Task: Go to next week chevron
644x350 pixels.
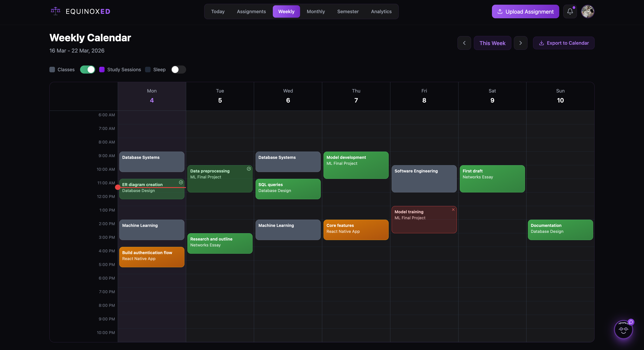Action: click(x=520, y=43)
